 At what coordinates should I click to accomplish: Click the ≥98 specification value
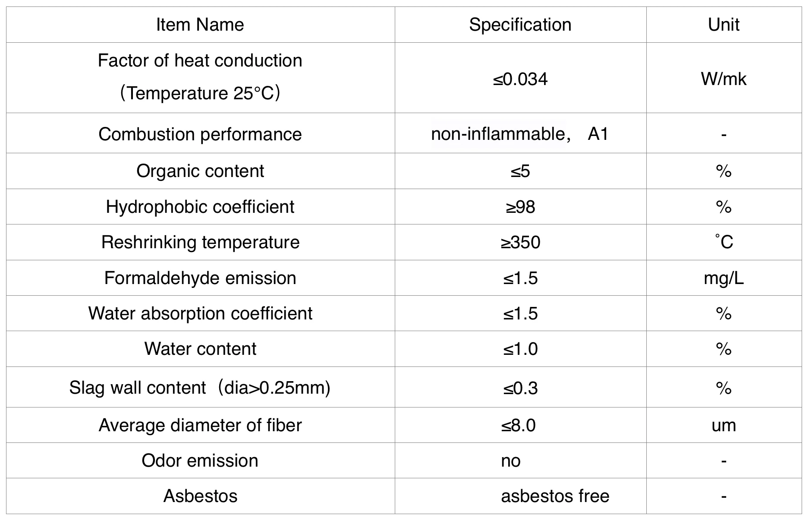tap(520, 207)
